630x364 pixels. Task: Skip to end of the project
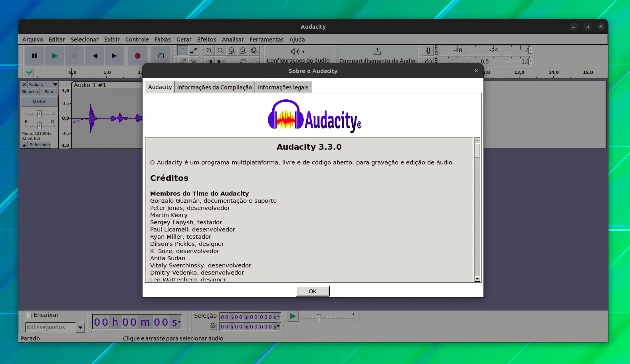[x=115, y=56]
